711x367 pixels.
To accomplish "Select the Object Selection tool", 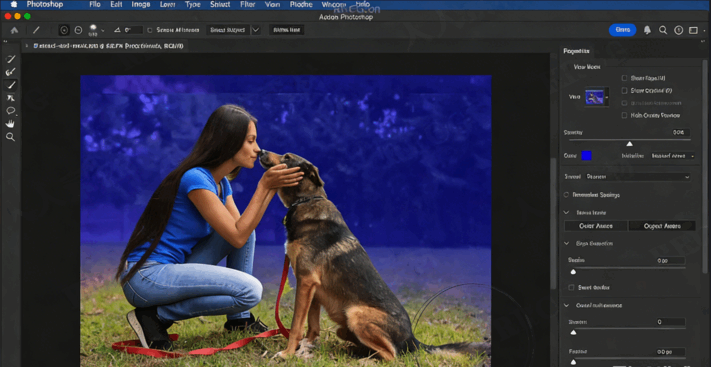I will [10, 98].
